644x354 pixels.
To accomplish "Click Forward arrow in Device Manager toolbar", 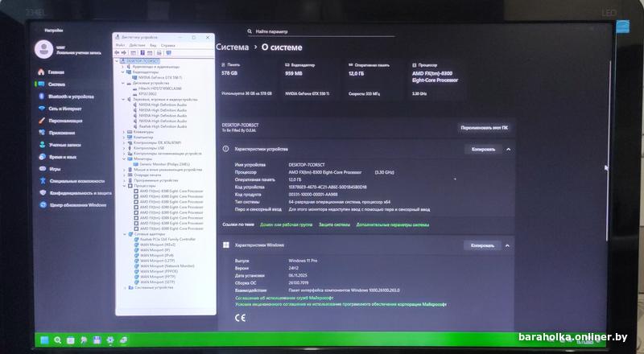I will (124, 53).
